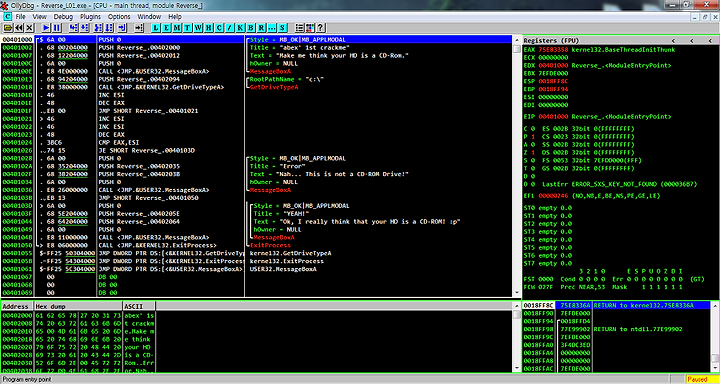Show Run trace with the ... button
720x384 pixels.
[x=272, y=28]
